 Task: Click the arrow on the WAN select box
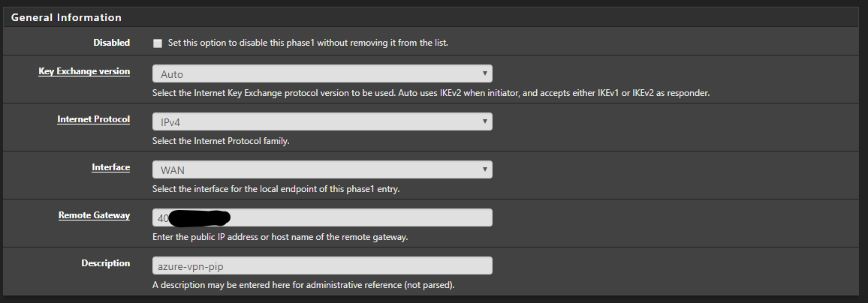pyautogui.click(x=484, y=169)
